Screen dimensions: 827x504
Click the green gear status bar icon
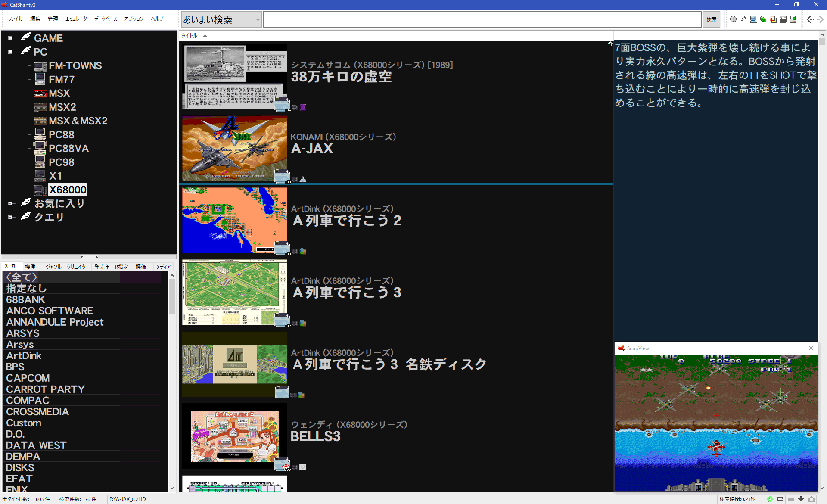[770, 499]
